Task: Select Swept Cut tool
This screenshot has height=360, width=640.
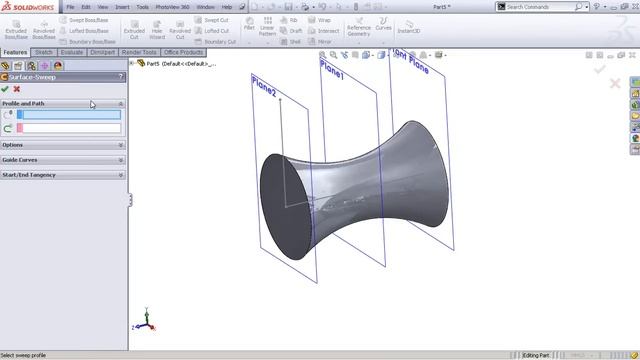Action: click(211, 20)
